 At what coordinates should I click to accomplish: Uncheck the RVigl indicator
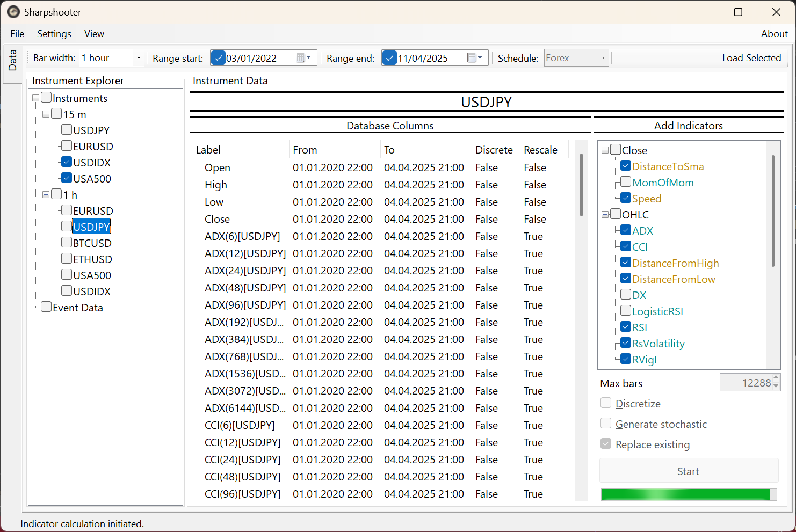tap(626, 359)
